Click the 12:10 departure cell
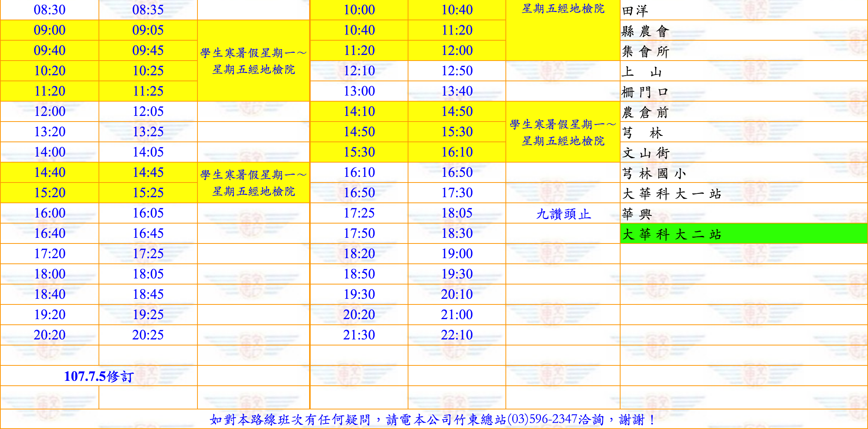 coord(359,71)
